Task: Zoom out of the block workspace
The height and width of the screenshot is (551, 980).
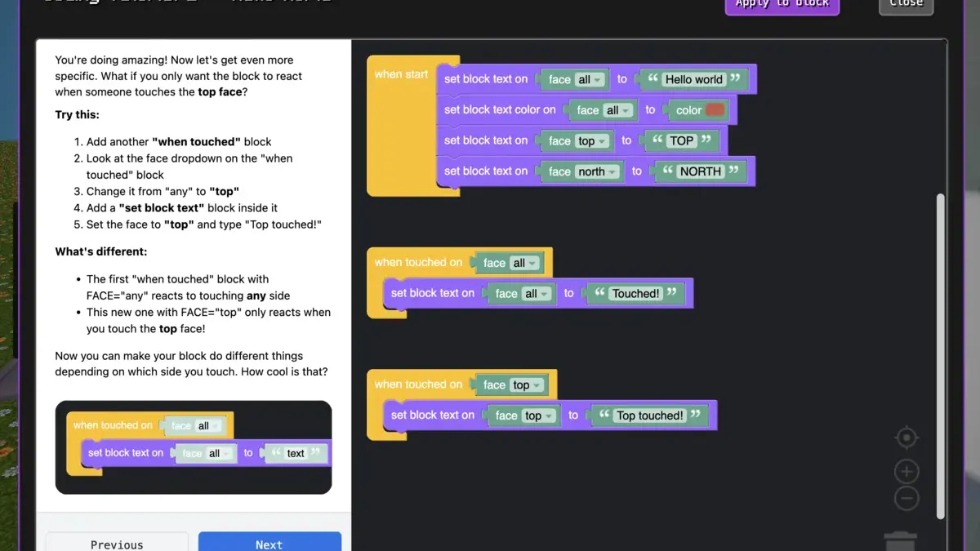Action: pos(906,498)
